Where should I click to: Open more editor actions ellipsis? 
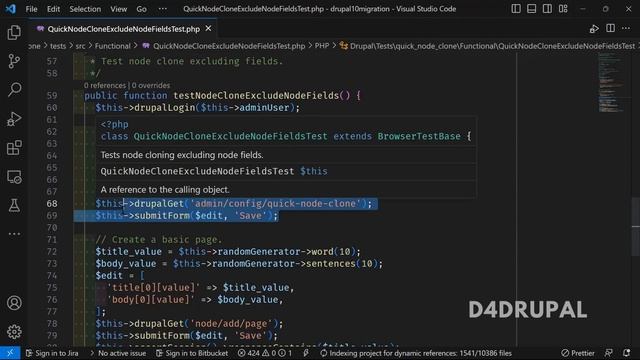point(626,28)
